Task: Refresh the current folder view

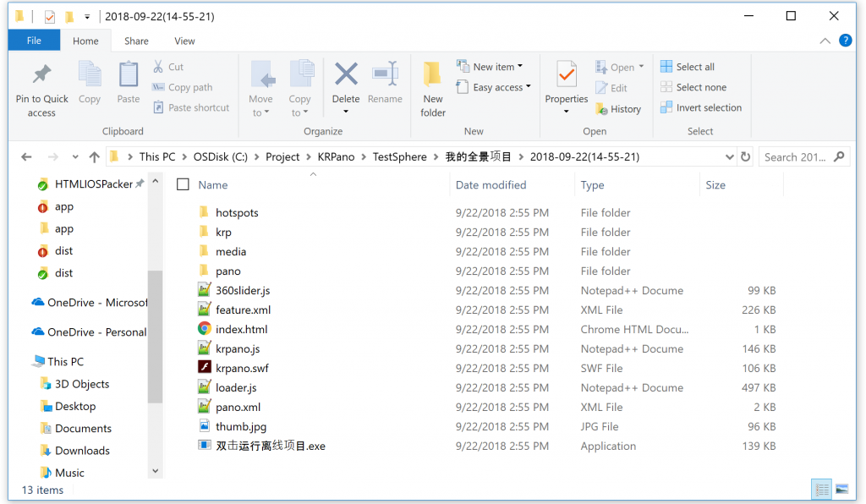Action: pos(746,156)
